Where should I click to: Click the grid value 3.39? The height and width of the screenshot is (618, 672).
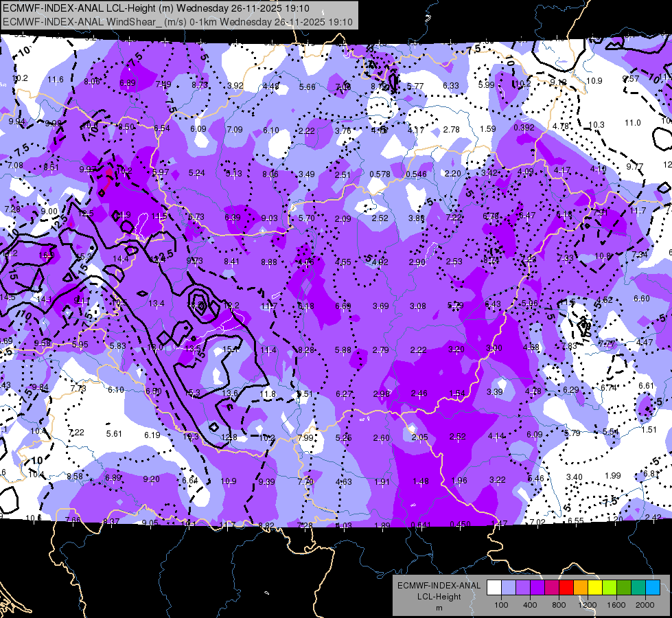pyautogui.click(x=495, y=392)
